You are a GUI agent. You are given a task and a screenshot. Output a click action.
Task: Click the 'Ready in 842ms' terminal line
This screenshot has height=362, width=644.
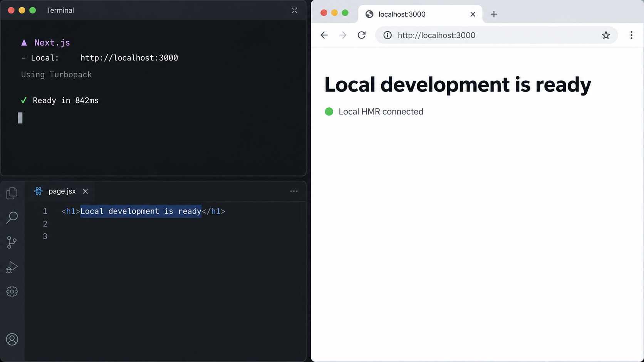[x=65, y=100]
